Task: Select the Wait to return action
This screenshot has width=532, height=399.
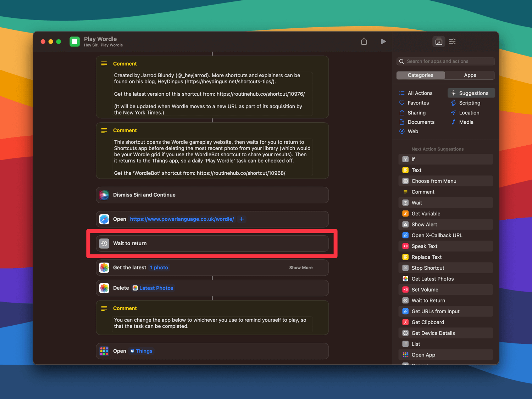Action: tap(212, 243)
